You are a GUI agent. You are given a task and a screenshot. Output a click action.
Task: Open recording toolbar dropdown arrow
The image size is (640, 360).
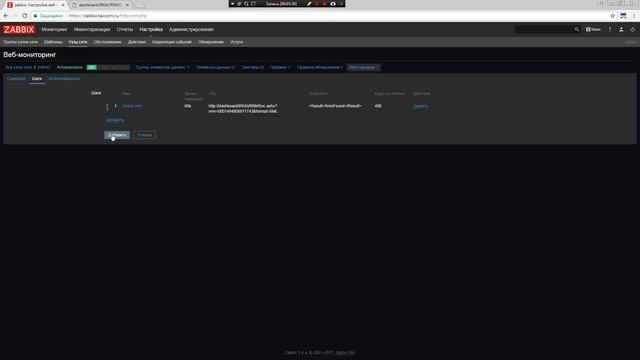[x=232, y=4]
